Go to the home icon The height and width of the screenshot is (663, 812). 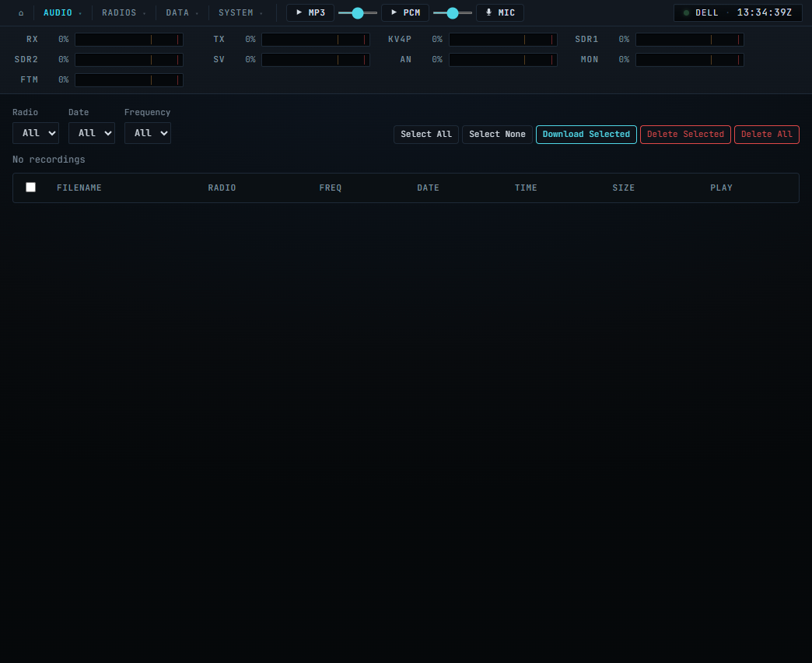tap(21, 13)
